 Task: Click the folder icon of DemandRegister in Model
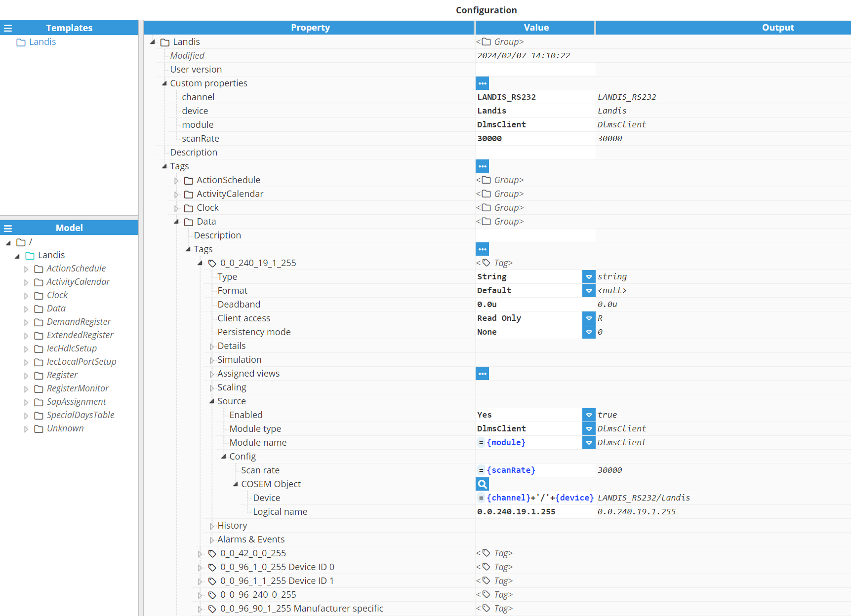pyautogui.click(x=39, y=322)
